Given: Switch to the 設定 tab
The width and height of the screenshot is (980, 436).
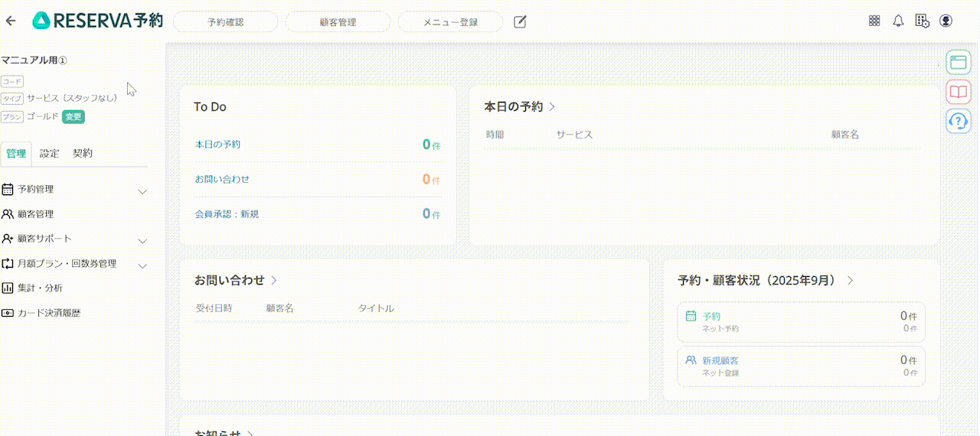Looking at the screenshot, I should coord(49,153).
